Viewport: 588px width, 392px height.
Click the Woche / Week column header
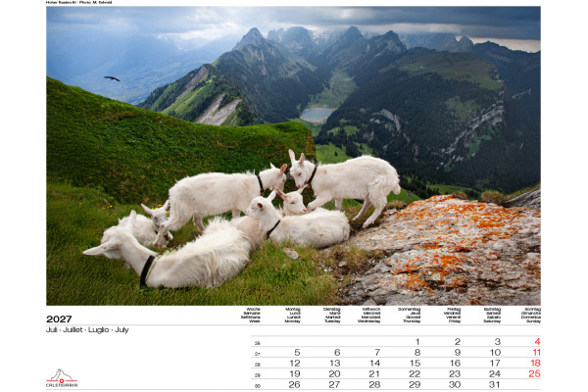pyautogui.click(x=251, y=316)
